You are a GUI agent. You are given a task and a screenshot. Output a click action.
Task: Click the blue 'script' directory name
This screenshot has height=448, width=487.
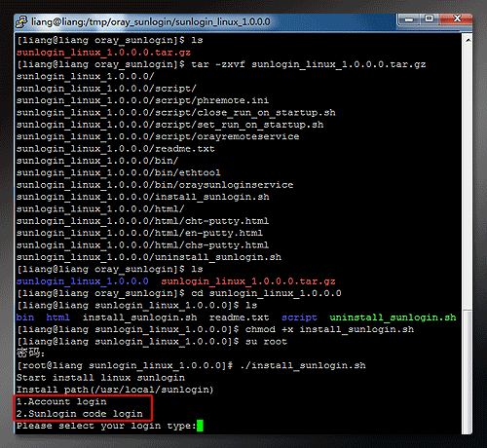pos(299,317)
